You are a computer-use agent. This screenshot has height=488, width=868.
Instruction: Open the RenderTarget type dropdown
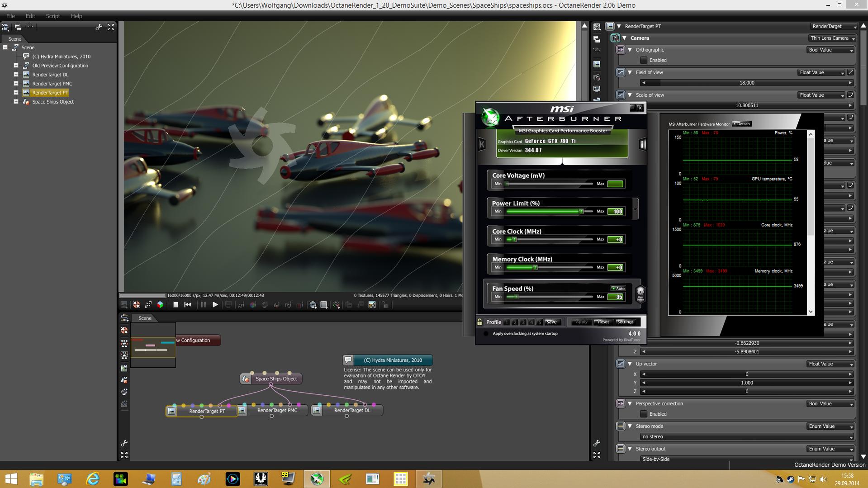click(833, 26)
